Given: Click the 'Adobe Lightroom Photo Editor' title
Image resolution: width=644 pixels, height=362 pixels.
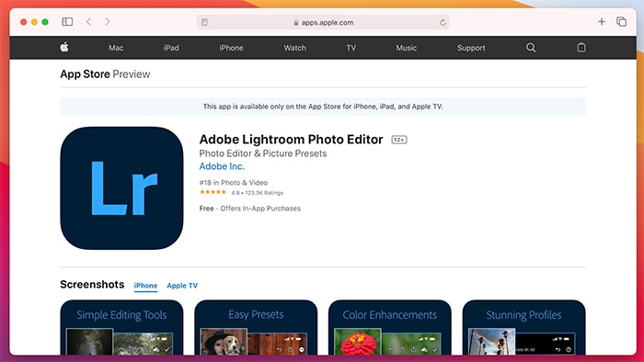Looking at the screenshot, I should [292, 140].
